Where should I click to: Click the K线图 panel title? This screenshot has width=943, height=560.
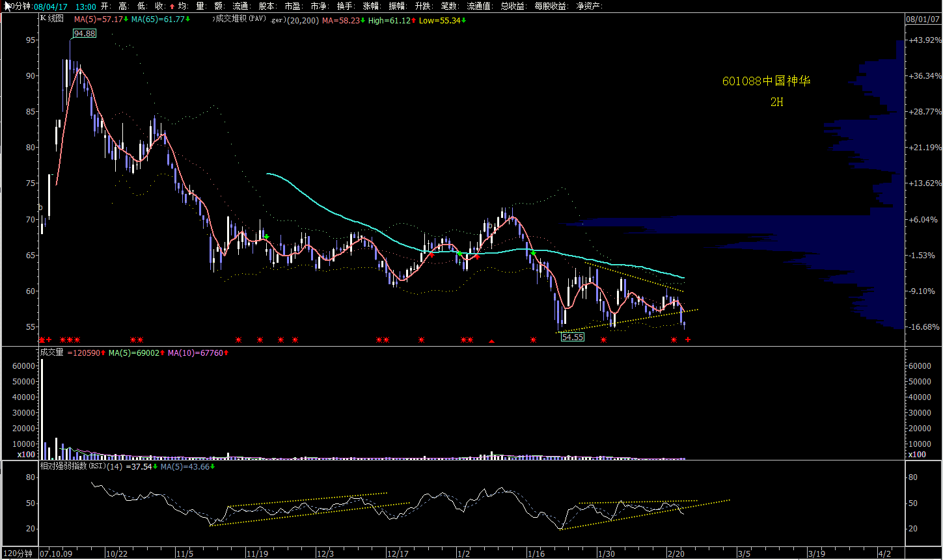[x=52, y=19]
